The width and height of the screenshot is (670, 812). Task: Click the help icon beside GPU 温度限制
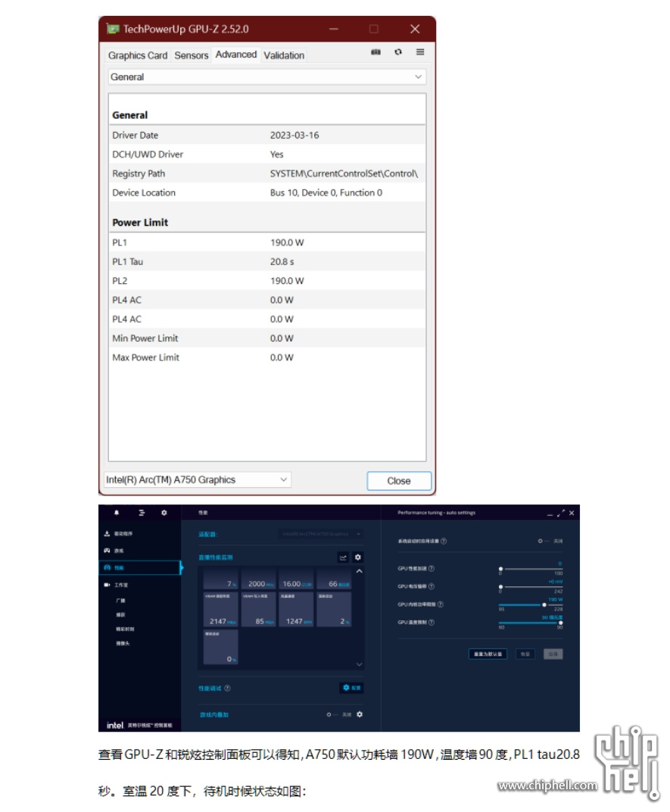pyautogui.click(x=432, y=622)
